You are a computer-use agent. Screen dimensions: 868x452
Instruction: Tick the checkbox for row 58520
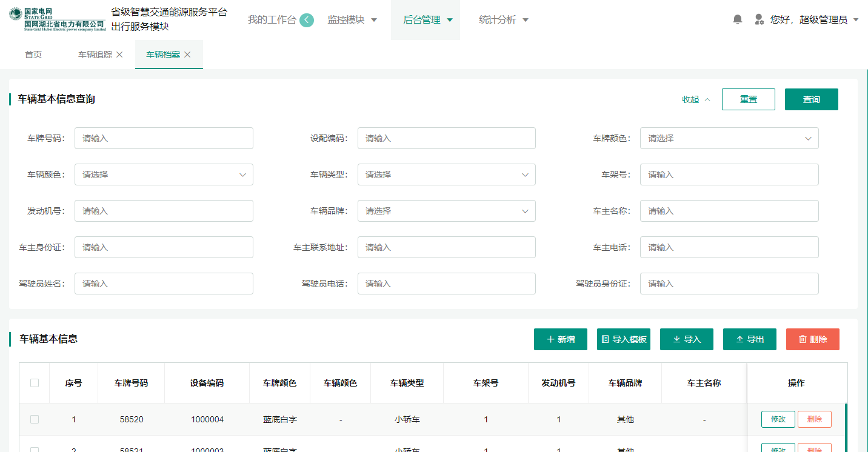(35, 419)
